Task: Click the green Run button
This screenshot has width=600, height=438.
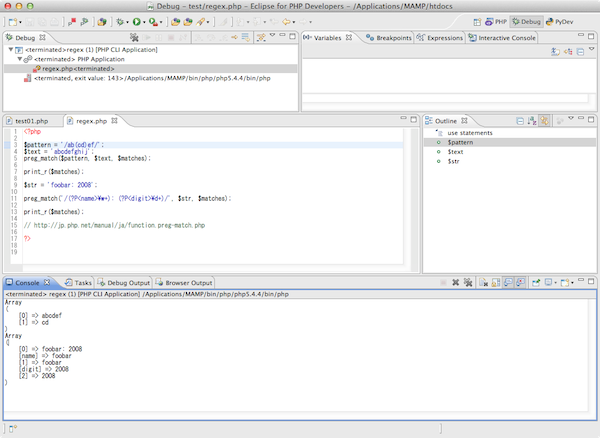Action: click(x=136, y=22)
